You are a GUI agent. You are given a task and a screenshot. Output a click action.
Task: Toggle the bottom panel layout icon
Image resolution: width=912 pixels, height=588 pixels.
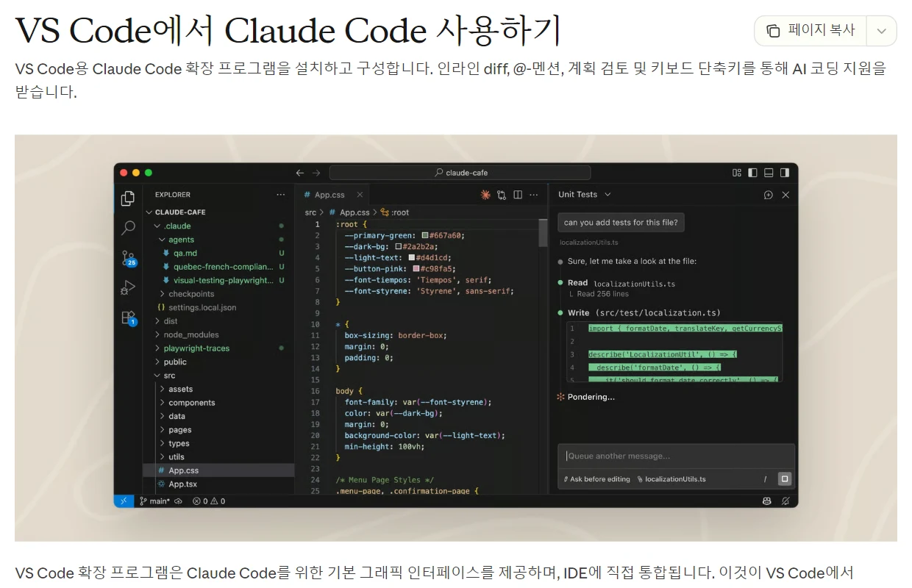[769, 173]
